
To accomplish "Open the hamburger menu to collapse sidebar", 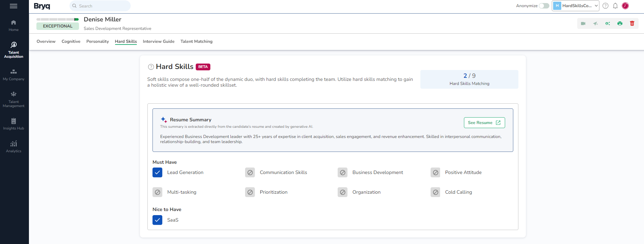I will pos(14,6).
